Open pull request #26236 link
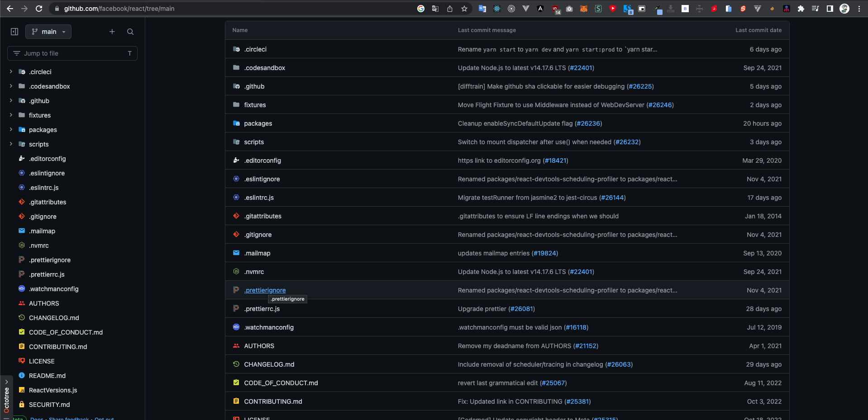Screen dimensions: 868x420 tap(588, 123)
